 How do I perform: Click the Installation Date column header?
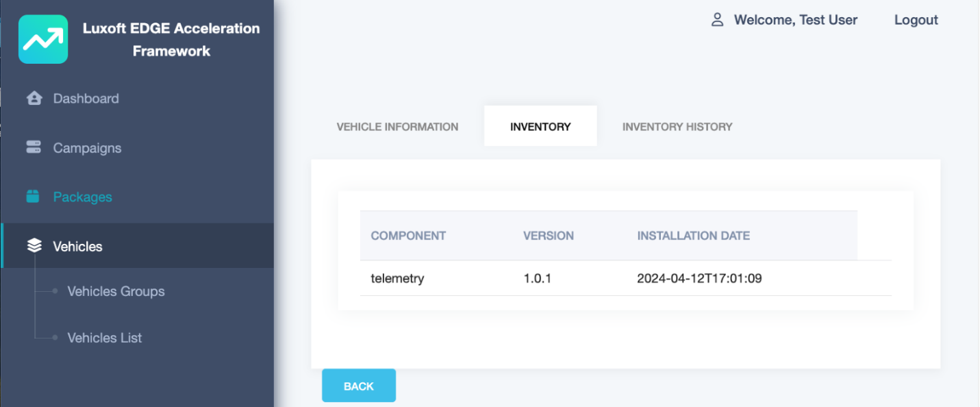(693, 236)
